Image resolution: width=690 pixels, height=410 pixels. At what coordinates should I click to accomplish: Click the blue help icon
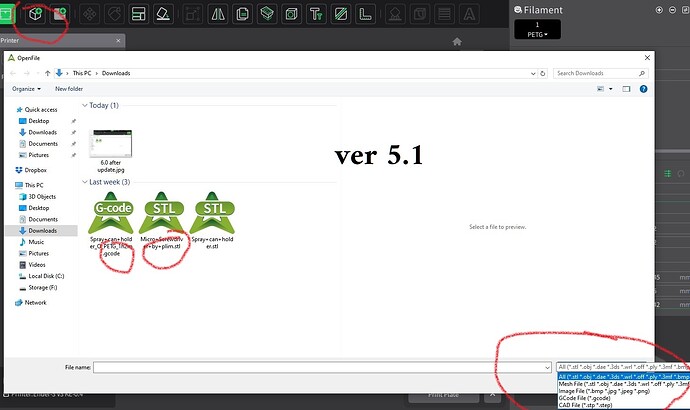[643, 89]
